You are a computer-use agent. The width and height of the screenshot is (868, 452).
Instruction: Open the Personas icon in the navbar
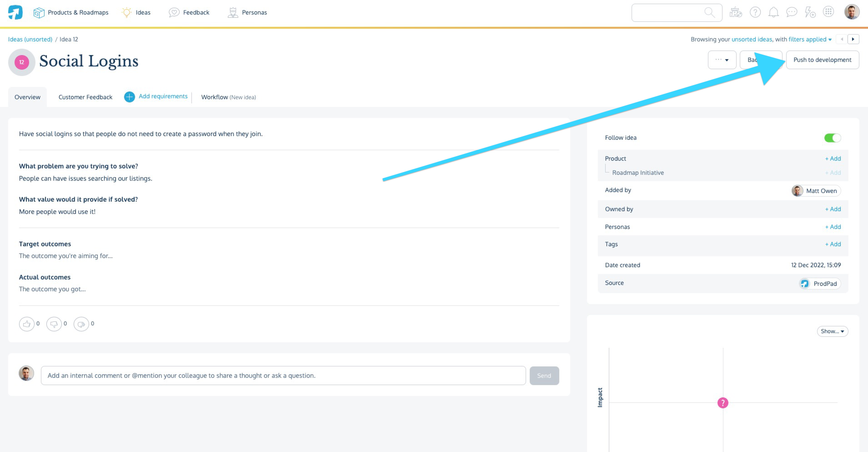233,12
